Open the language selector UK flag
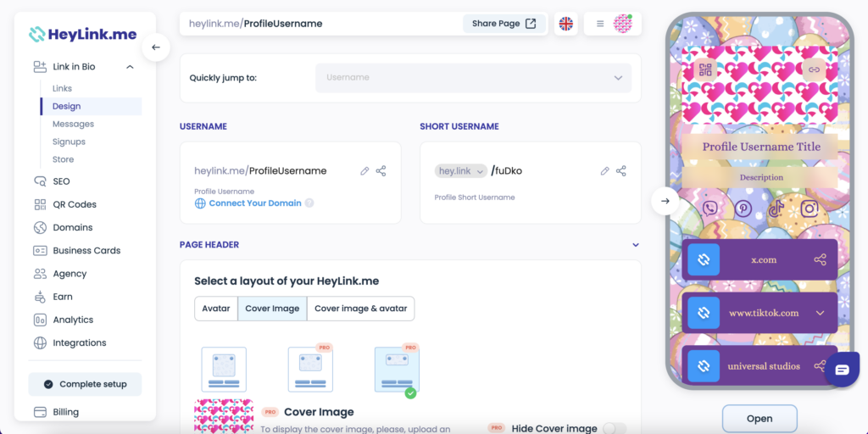This screenshot has height=434, width=868. pos(565,24)
